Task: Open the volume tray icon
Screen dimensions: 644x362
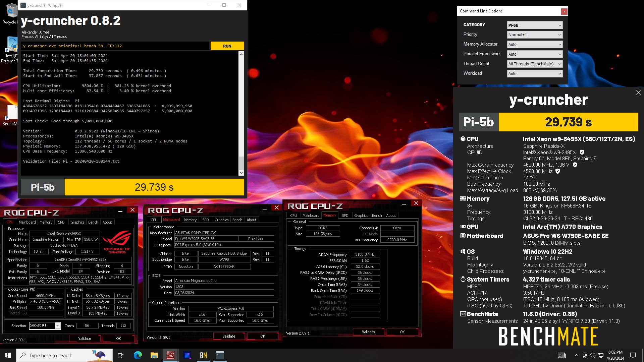Action: pyautogui.click(x=593, y=355)
